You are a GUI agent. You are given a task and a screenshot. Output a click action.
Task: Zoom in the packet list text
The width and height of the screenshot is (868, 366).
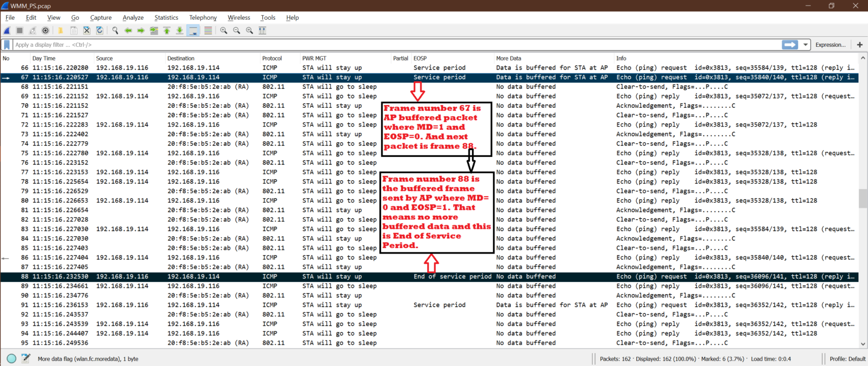click(223, 30)
